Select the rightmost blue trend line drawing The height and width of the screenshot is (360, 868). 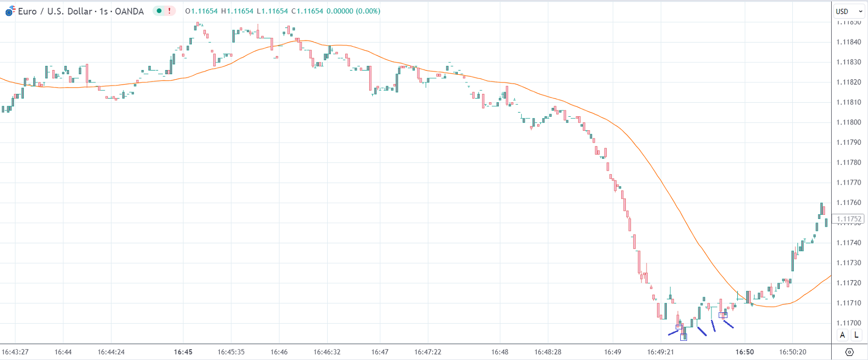point(729,325)
